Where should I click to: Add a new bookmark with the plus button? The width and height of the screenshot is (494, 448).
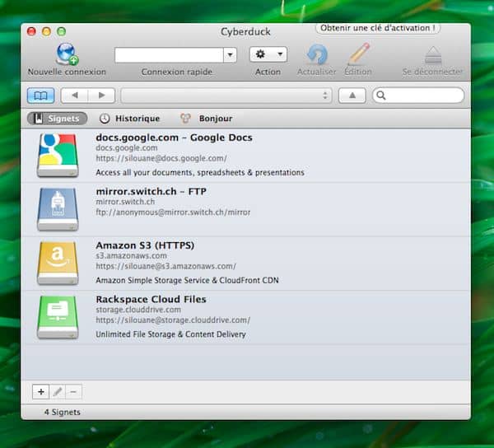coord(40,392)
